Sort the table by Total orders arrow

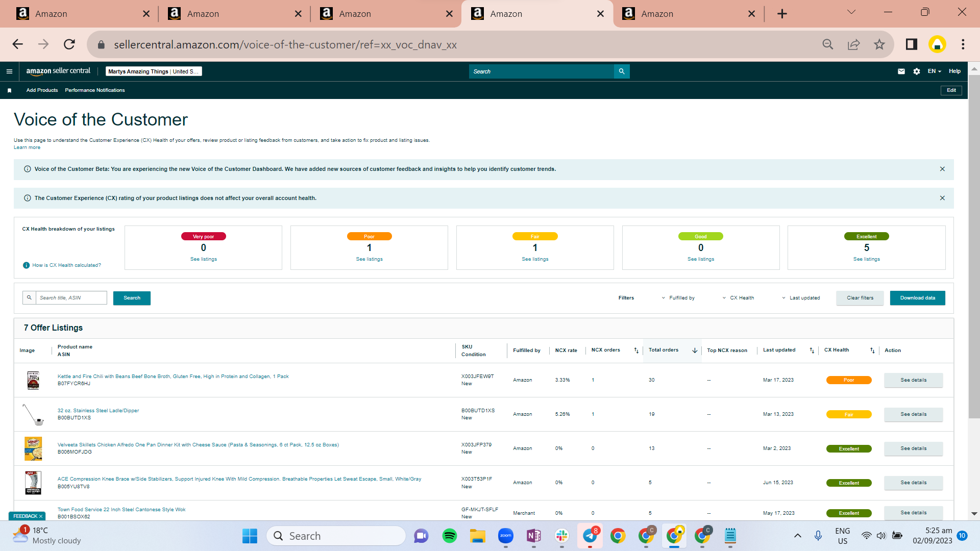tap(695, 350)
